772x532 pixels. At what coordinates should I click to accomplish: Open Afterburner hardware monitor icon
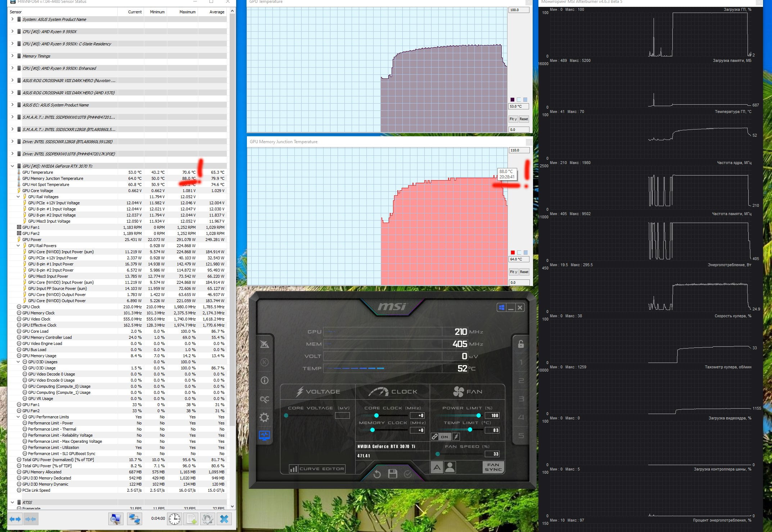(x=265, y=436)
